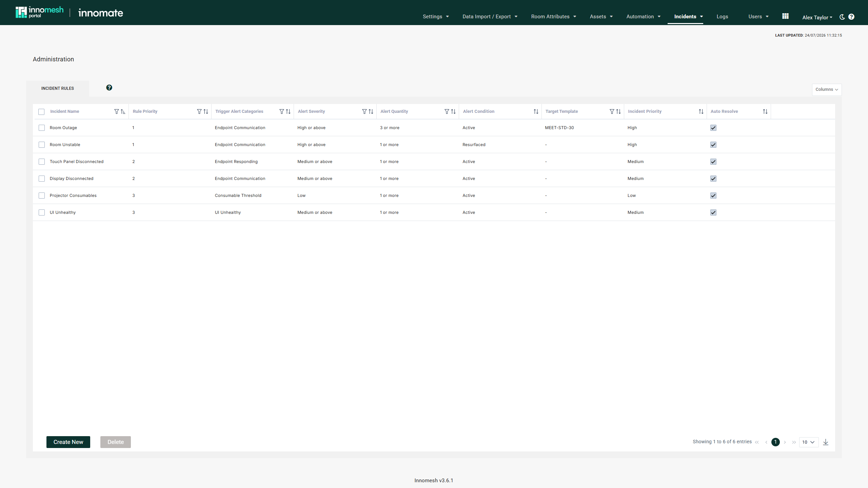Go to first page of entries
The height and width of the screenshot is (488, 868).
pyautogui.click(x=757, y=442)
